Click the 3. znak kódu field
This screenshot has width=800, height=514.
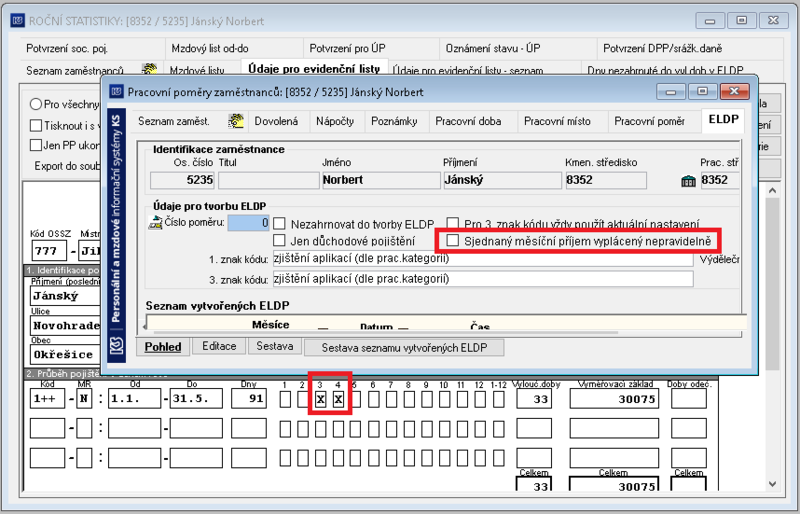point(483,279)
